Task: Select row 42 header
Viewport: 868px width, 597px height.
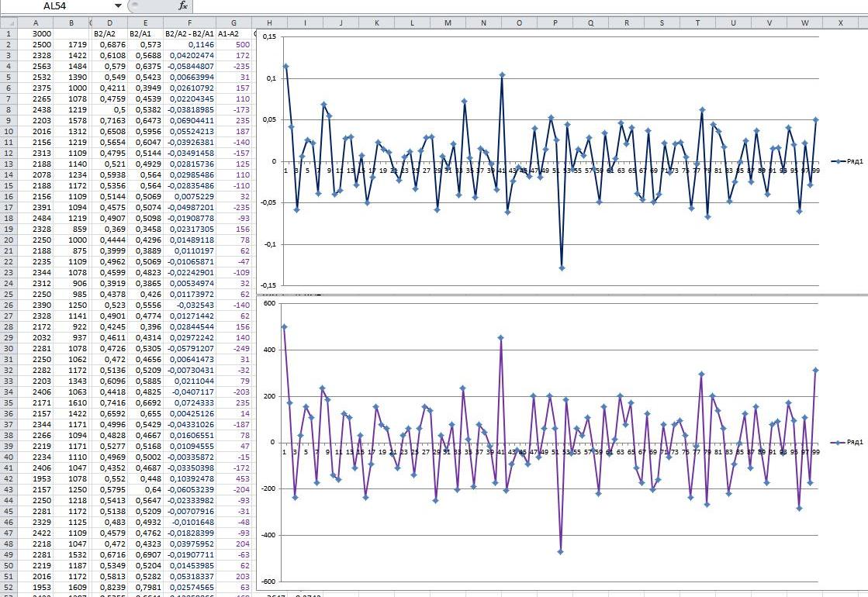Action: pos(9,478)
